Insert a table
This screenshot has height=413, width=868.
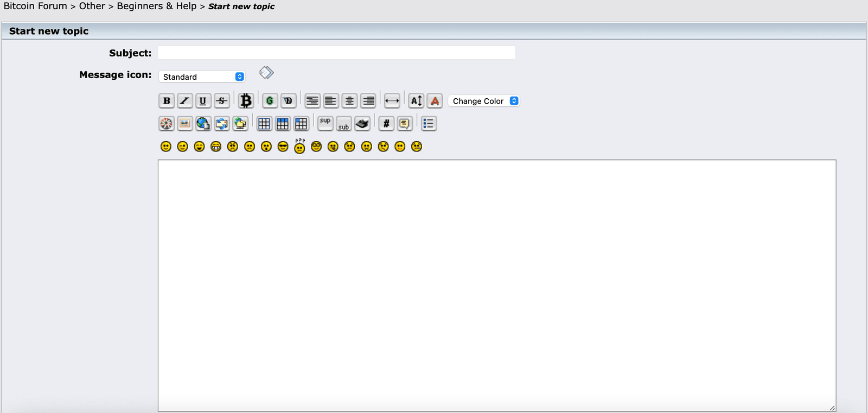click(264, 124)
